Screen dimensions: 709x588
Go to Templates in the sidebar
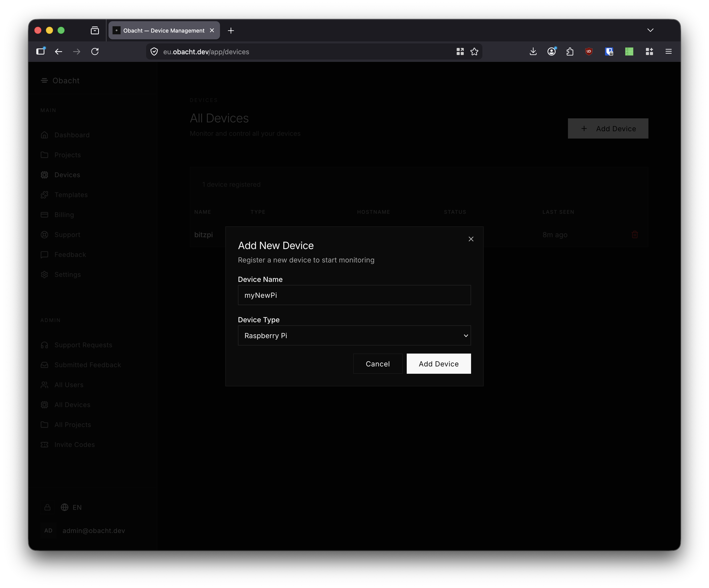click(71, 195)
